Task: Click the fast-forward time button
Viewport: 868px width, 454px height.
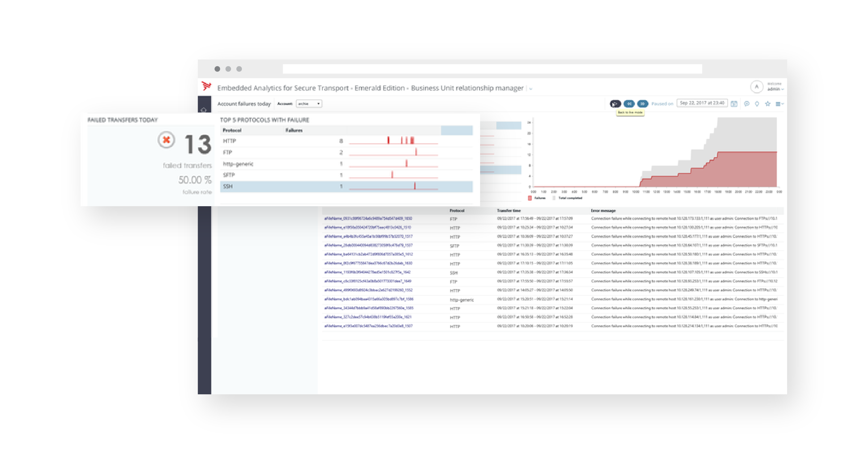Action: [x=642, y=104]
